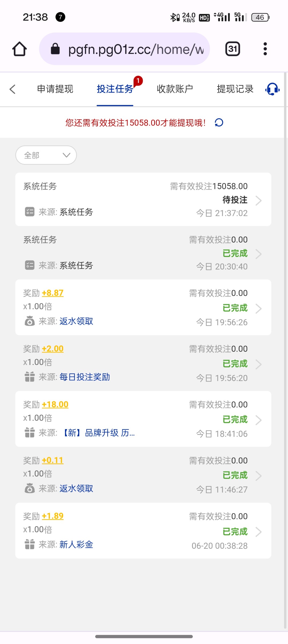Expand the 全部 filter dropdown
The image size is (288, 644).
point(46,155)
